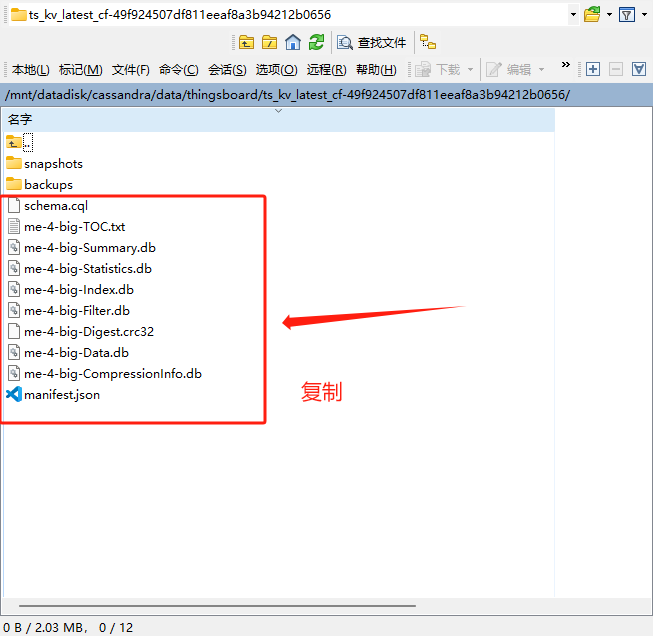
Task: Open the 文件(F) menu
Action: [130, 70]
